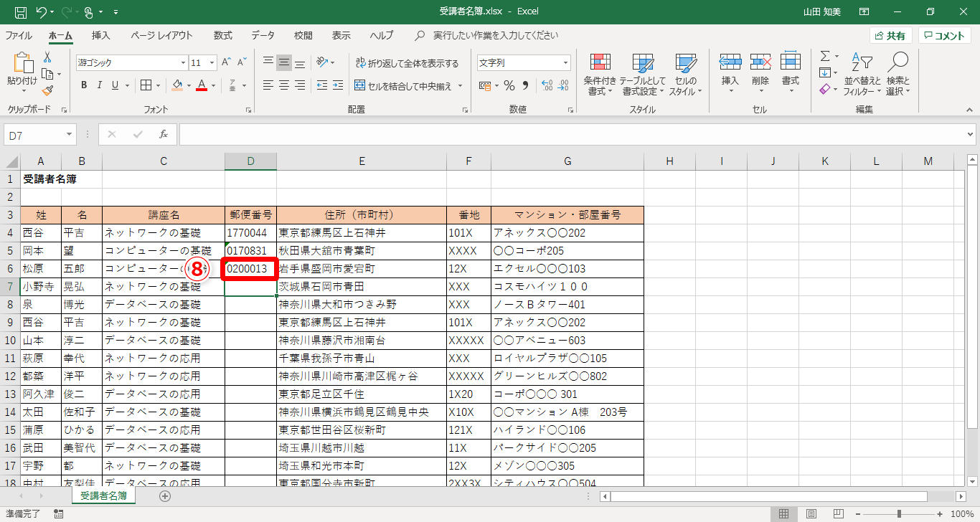Image resolution: width=980 pixels, height=522 pixels.
Task: Click the Save floppy disk icon
Action: coord(21,11)
